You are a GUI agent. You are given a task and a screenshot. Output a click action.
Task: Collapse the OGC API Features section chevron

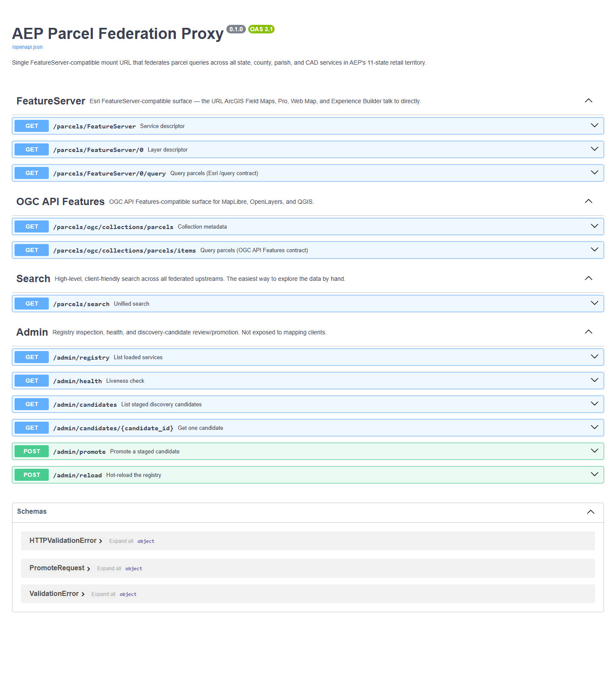(x=589, y=201)
